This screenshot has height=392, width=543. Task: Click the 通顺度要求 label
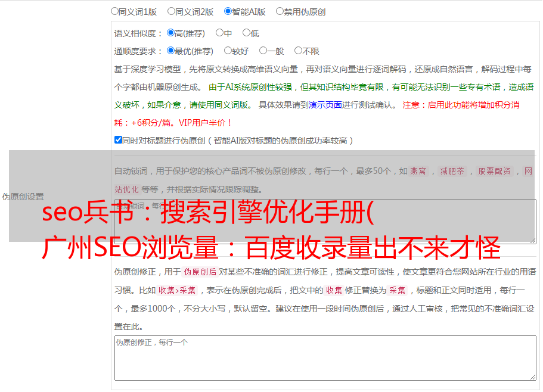click(138, 51)
